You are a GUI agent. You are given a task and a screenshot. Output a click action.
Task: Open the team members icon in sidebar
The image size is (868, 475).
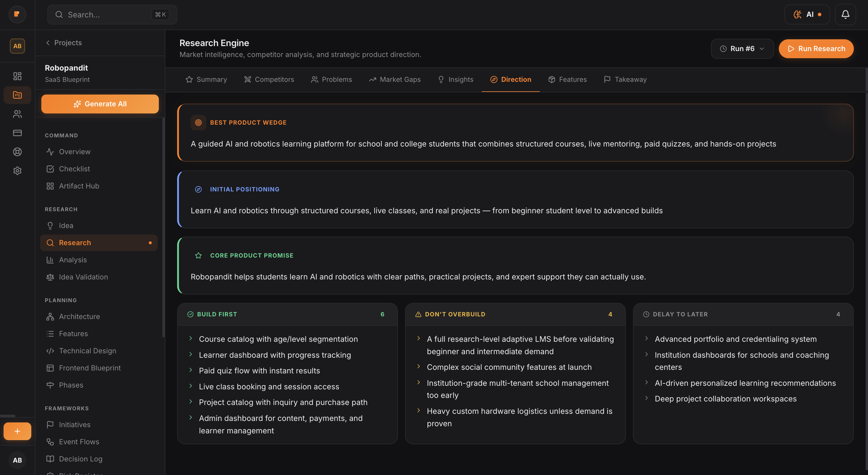pyautogui.click(x=17, y=114)
